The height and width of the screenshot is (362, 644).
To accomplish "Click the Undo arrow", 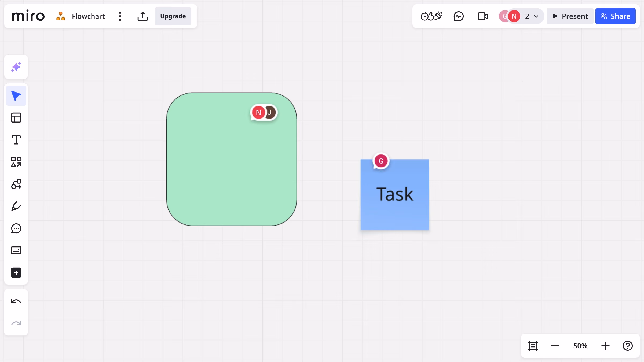I will [16, 301].
